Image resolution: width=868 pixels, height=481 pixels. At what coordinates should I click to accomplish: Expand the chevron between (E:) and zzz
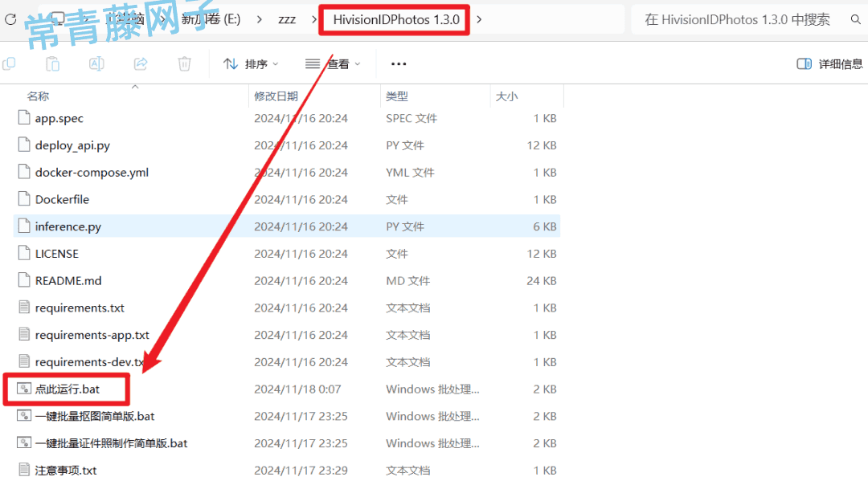[x=259, y=20]
